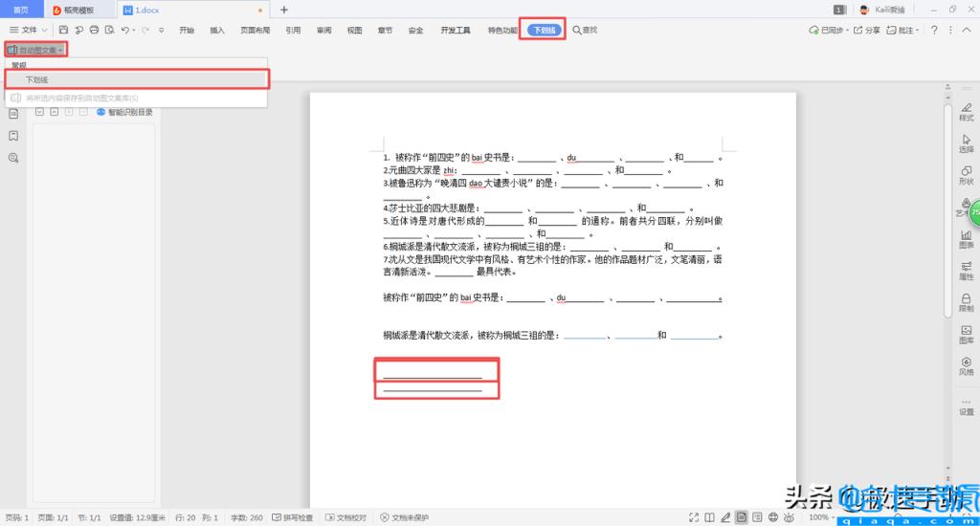
Task: Select the page layout view icon in status bar
Action: click(742, 517)
